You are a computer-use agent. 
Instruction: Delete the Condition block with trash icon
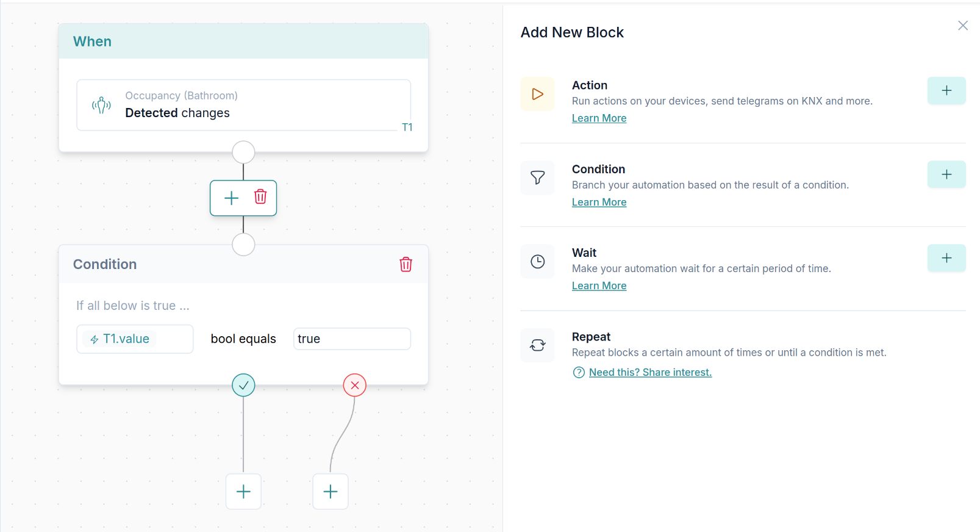(406, 264)
